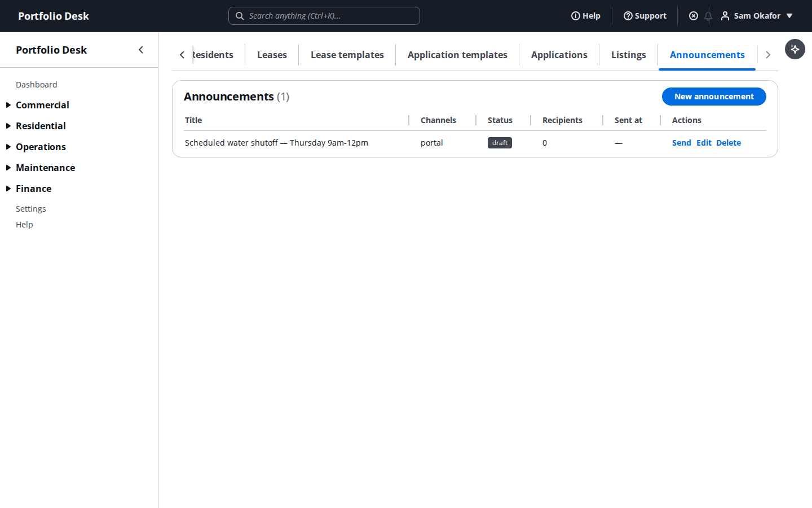Edit the water shutoff announcement
This screenshot has height=508, width=812.
tap(704, 143)
